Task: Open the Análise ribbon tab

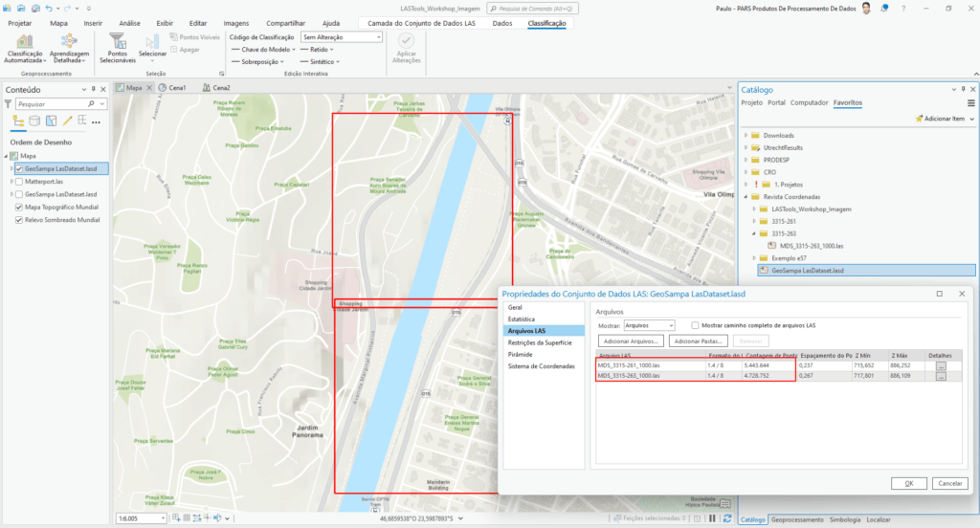Action: [129, 23]
